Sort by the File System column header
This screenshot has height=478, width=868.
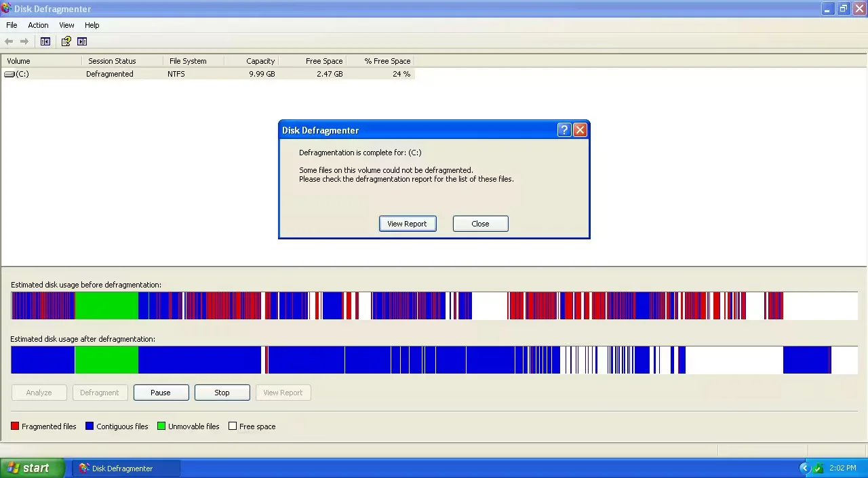(x=193, y=61)
